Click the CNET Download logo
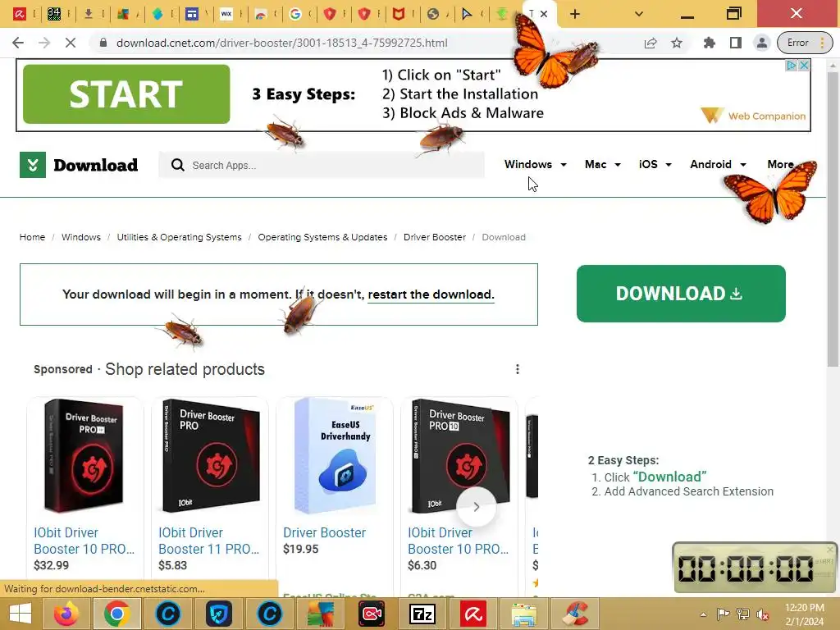This screenshot has height=630, width=840. 79,164
